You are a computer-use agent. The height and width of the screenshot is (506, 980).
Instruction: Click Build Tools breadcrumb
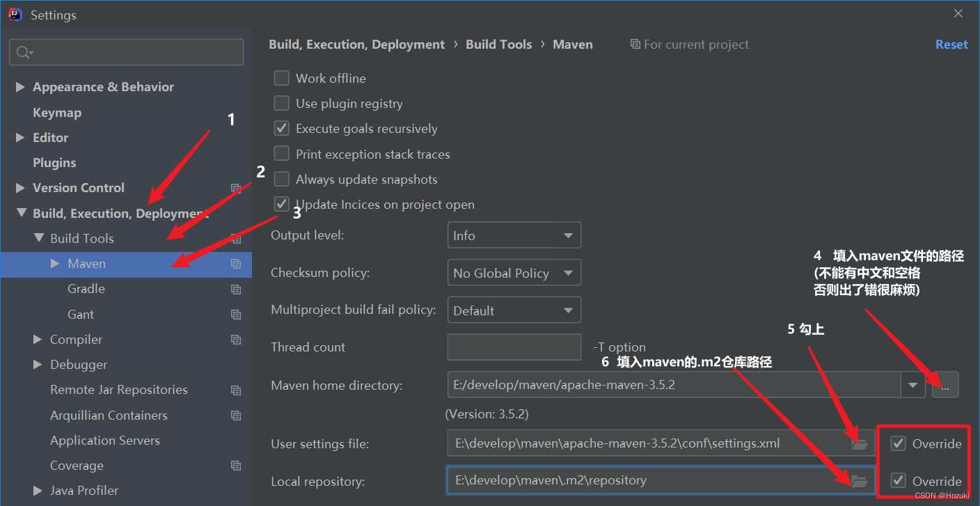[498, 45]
